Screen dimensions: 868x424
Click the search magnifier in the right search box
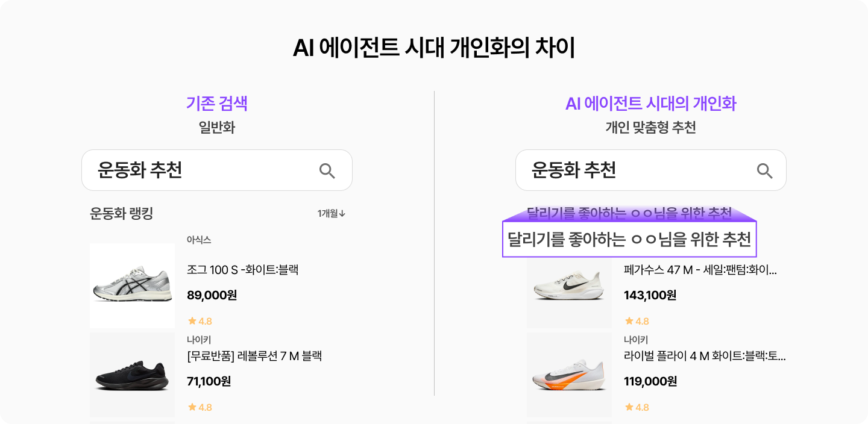pos(764,171)
